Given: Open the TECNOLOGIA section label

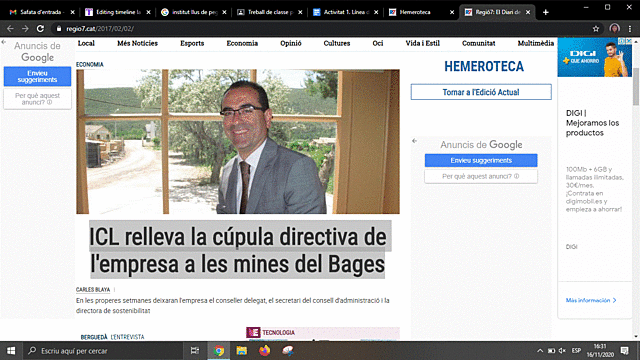Looking at the screenshot, I should (278, 333).
